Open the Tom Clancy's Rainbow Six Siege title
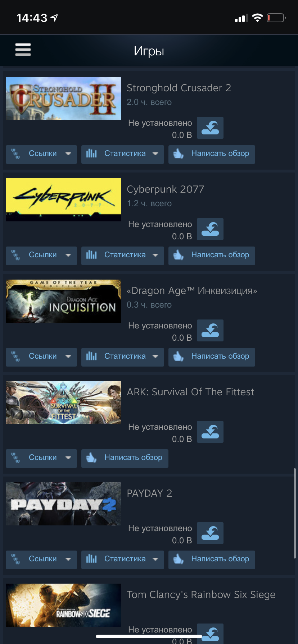This screenshot has height=644, width=298. tap(201, 595)
